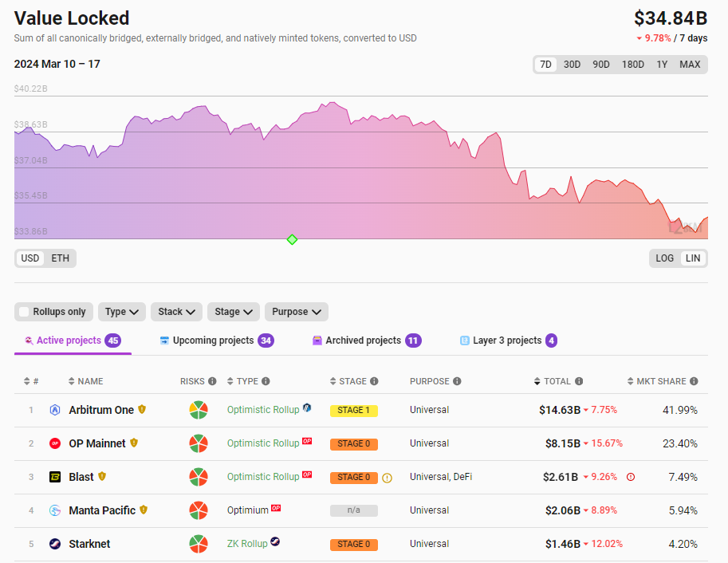The image size is (728, 563).
Task: Switch the chart currency to ETH
Action: [61, 258]
